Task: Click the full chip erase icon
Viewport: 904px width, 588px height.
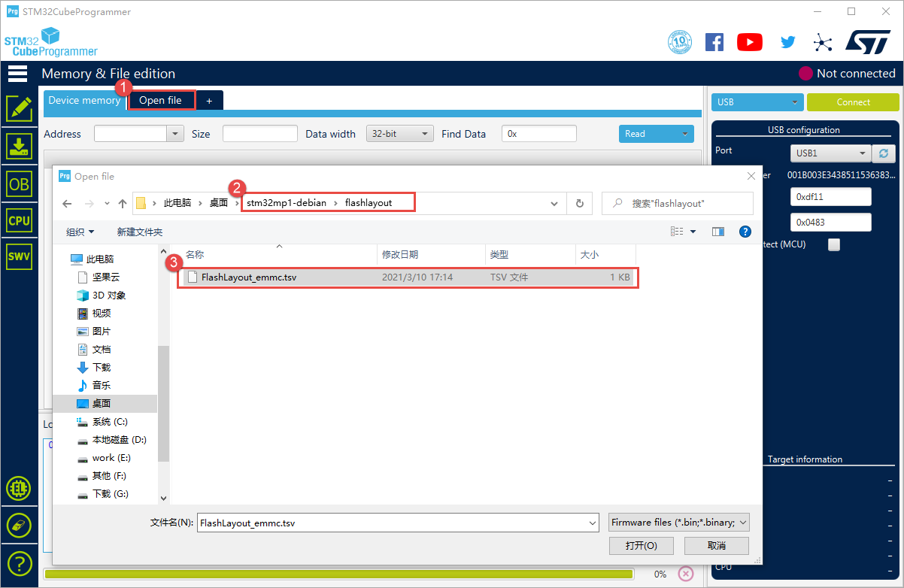Action: coord(19,526)
